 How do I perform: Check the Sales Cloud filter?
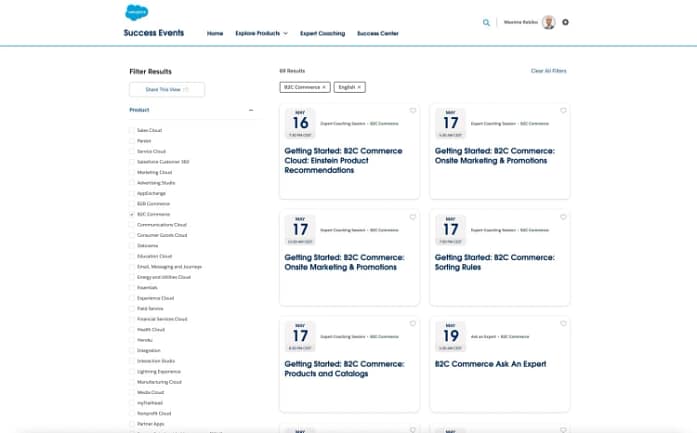(132, 130)
